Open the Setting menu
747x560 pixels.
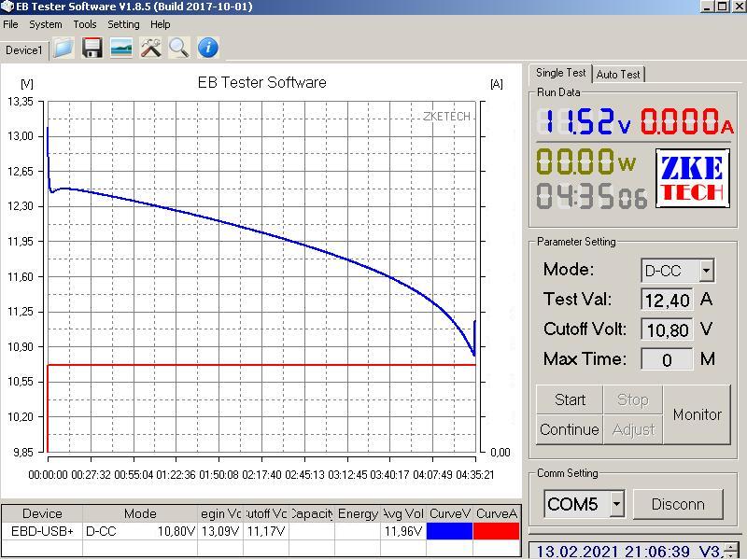(x=123, y=24)
